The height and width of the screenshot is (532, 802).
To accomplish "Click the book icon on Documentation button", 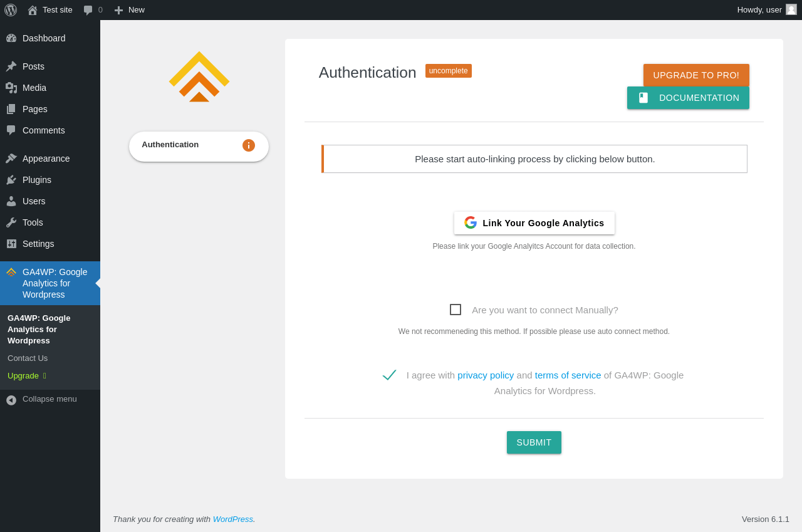I will tap(643, 98).
